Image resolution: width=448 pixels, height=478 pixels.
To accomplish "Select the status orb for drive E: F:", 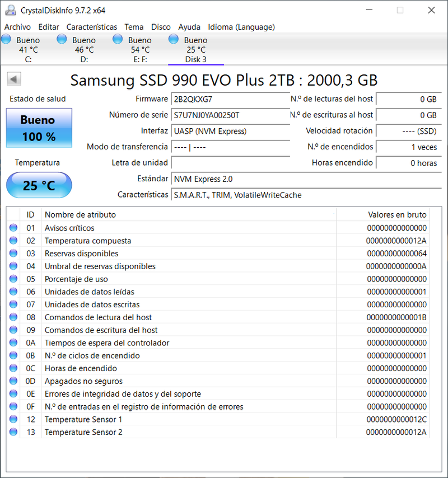I will [118, 39].
